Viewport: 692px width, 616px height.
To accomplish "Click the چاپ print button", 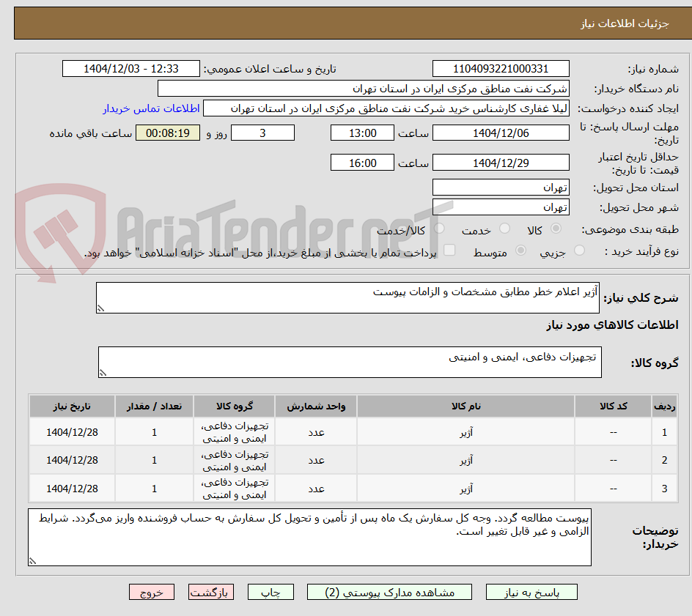I will click(270, 592).
